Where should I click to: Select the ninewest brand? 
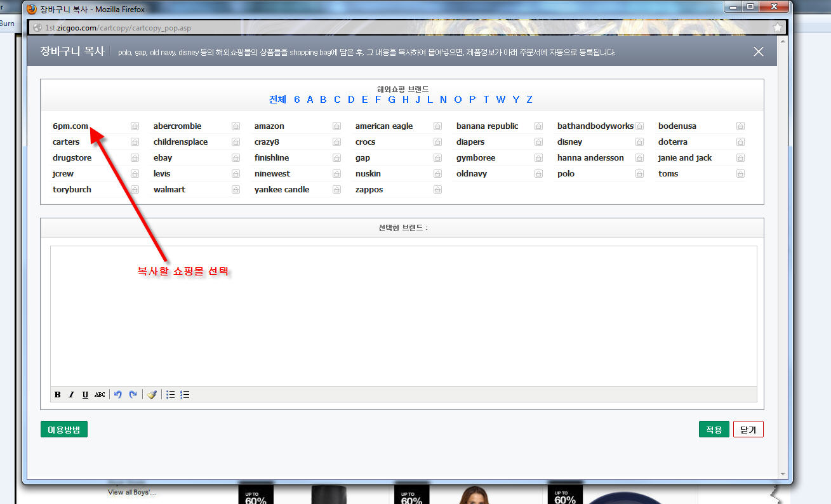coord(272,174)
